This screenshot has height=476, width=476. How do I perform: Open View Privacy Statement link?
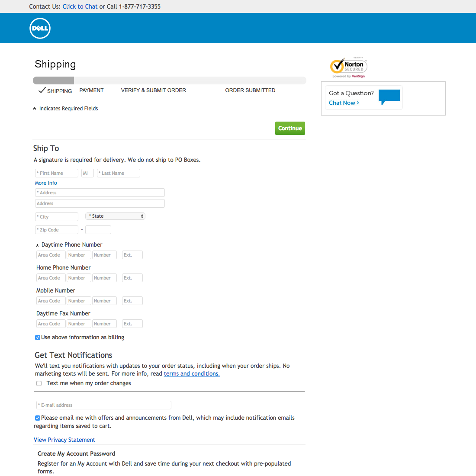pyautogui.click(x=64, y=440)
